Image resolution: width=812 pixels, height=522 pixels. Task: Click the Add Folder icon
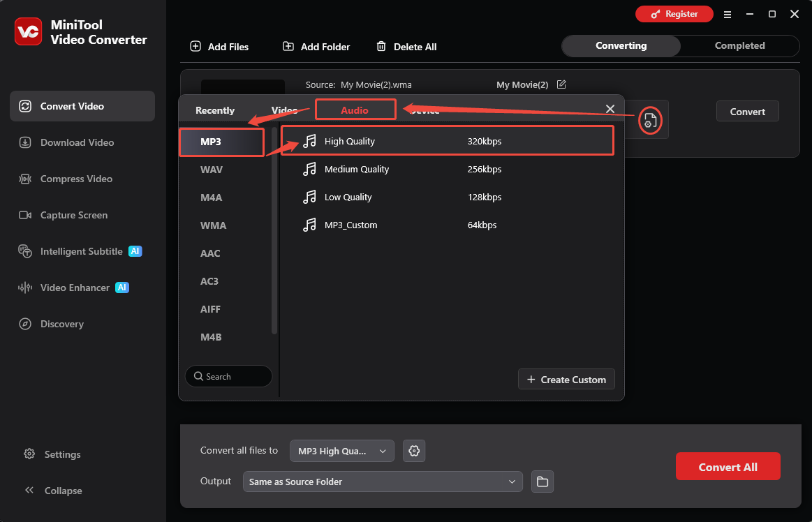click(x=288, y=47)
